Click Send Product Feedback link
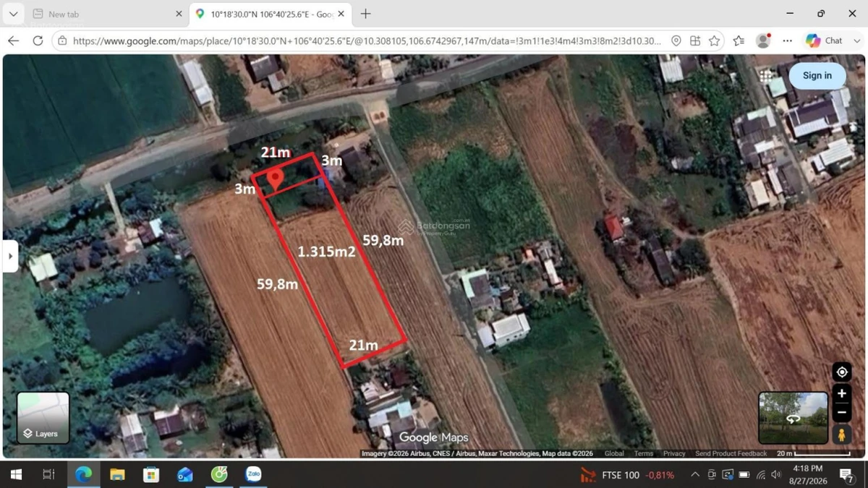Viewport: 868px width, 488px height. (731, 453)
